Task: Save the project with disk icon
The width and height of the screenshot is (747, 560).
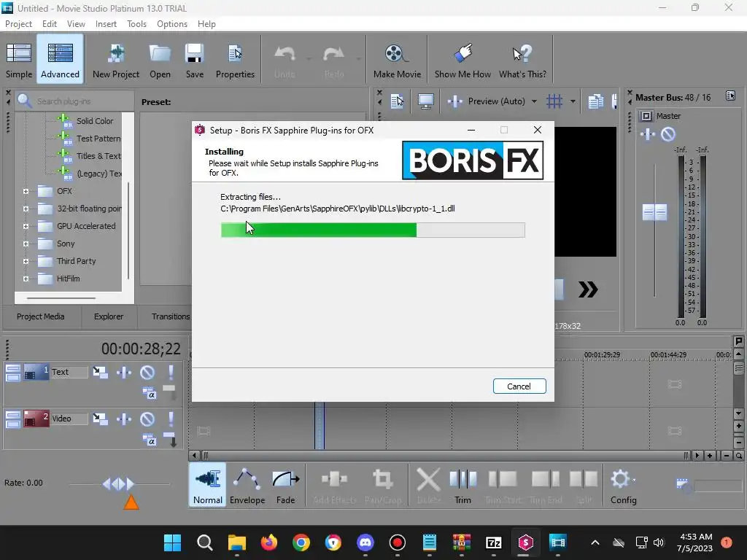Action: pyautogui.click(x=194, y=60)
